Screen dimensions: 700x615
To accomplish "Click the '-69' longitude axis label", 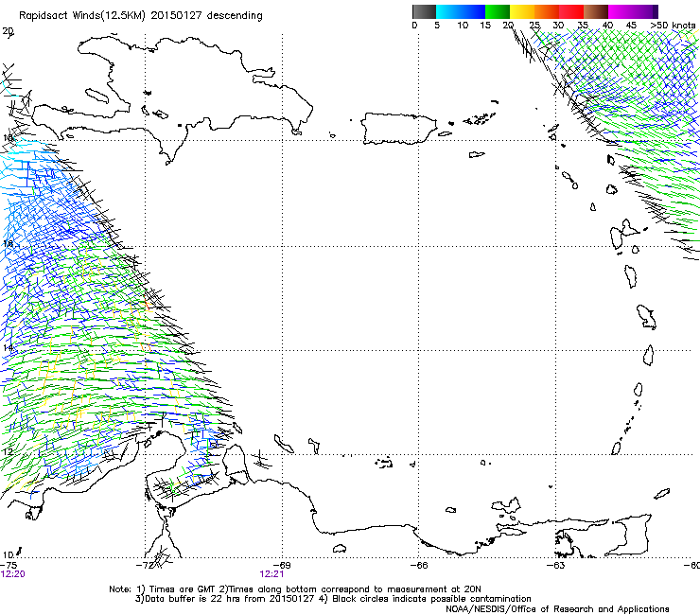I will [282, 565].
